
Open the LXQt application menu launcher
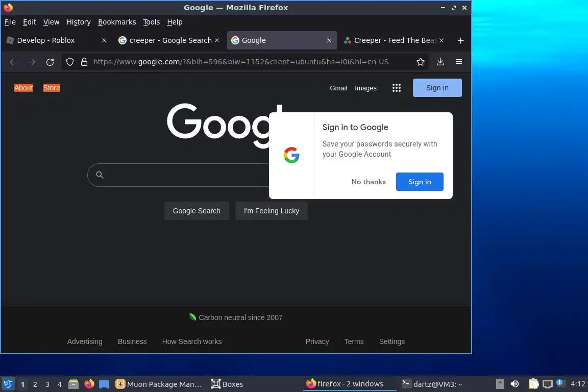tap(8, 384)
